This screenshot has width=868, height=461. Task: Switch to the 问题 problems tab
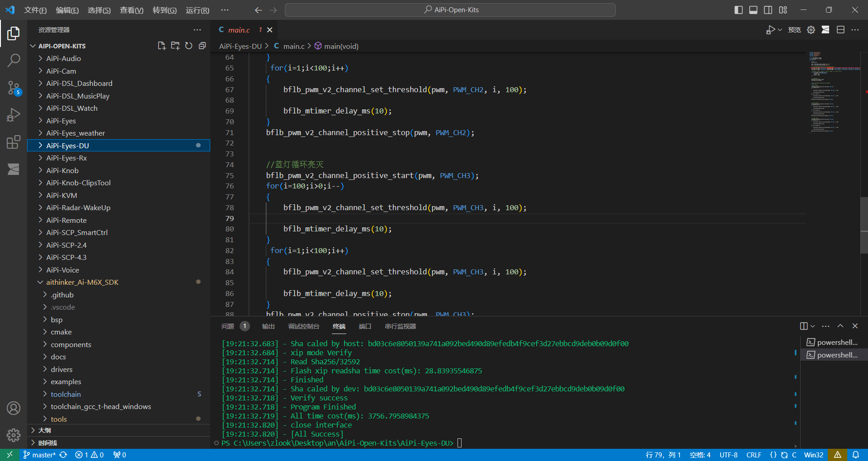click(x=228, y=326)
